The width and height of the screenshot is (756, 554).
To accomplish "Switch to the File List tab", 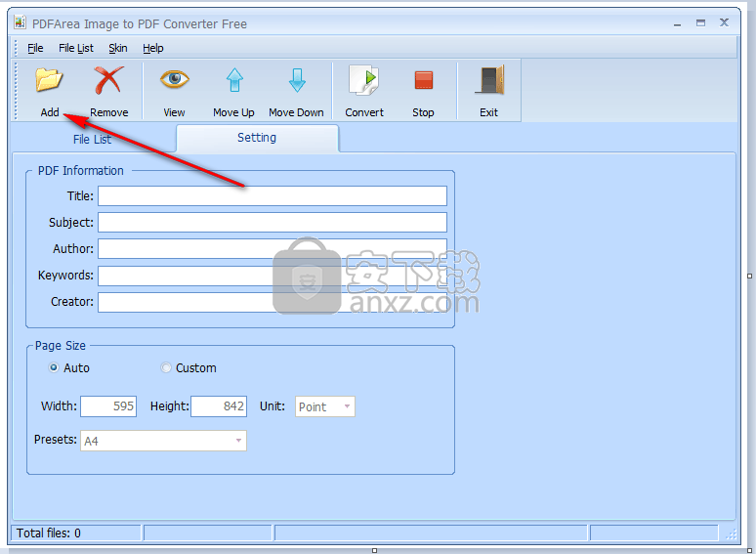I will (x=92, y=140).
